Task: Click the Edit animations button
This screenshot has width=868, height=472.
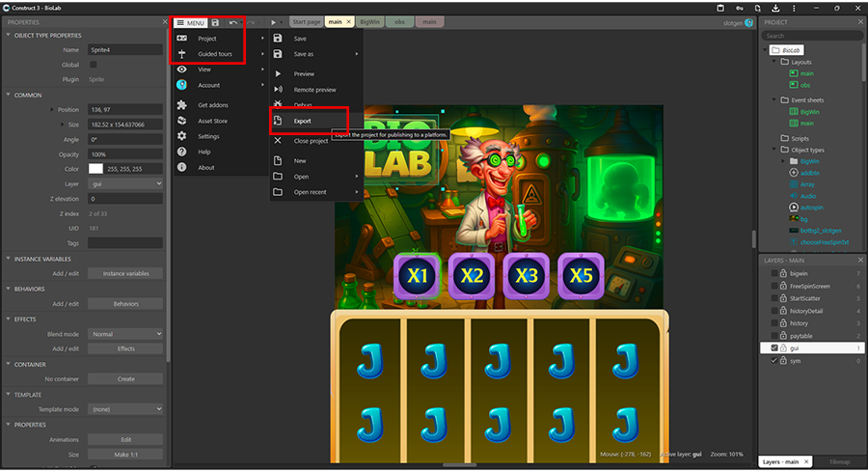Action: pyautogui.click(x=125, y=439)
